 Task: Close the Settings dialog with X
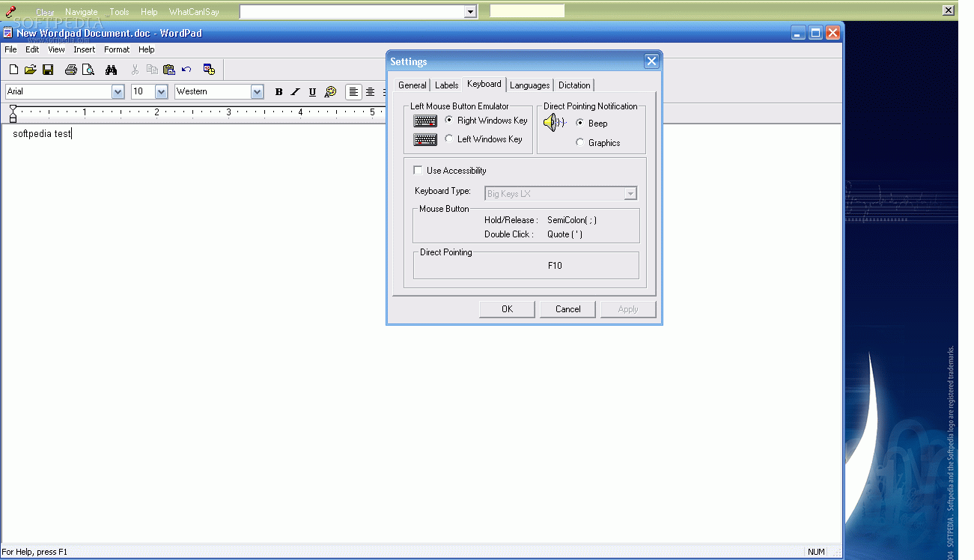pyautogui.click(x=651, y=61)
